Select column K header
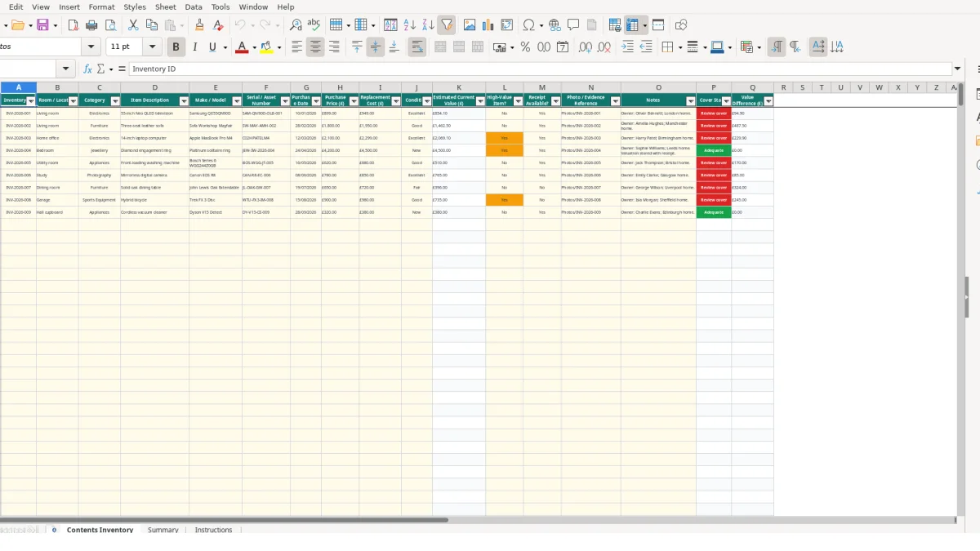980x551 pixels. click(459, 87)
